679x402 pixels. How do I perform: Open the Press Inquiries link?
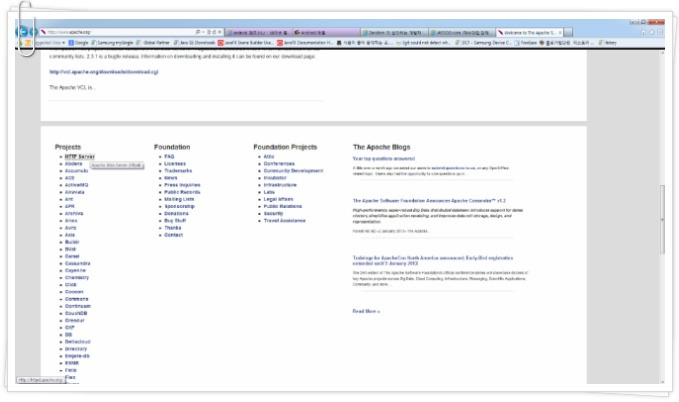(182, 185)
